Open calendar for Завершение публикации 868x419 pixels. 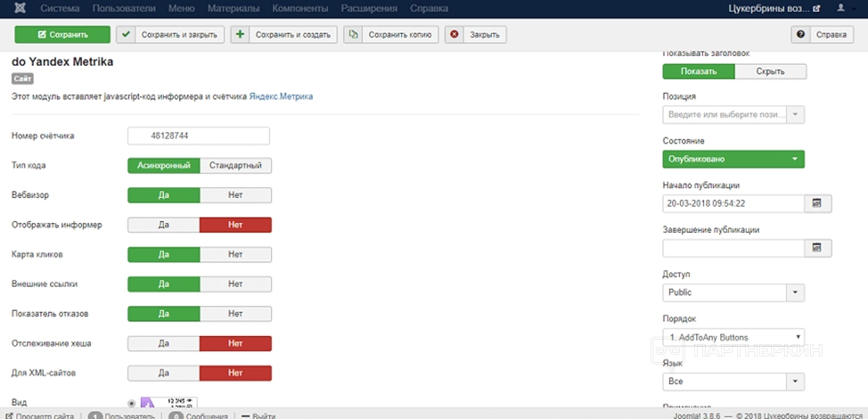pos(817,248)
